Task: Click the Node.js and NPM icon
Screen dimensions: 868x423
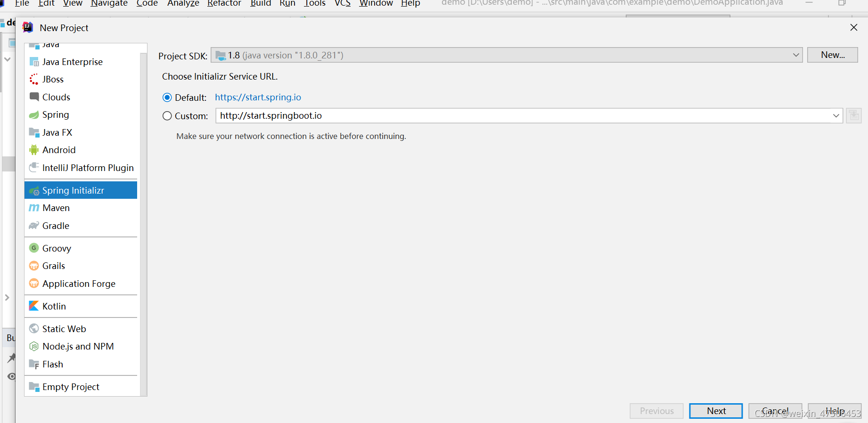Action: click(x=34, y=346)
